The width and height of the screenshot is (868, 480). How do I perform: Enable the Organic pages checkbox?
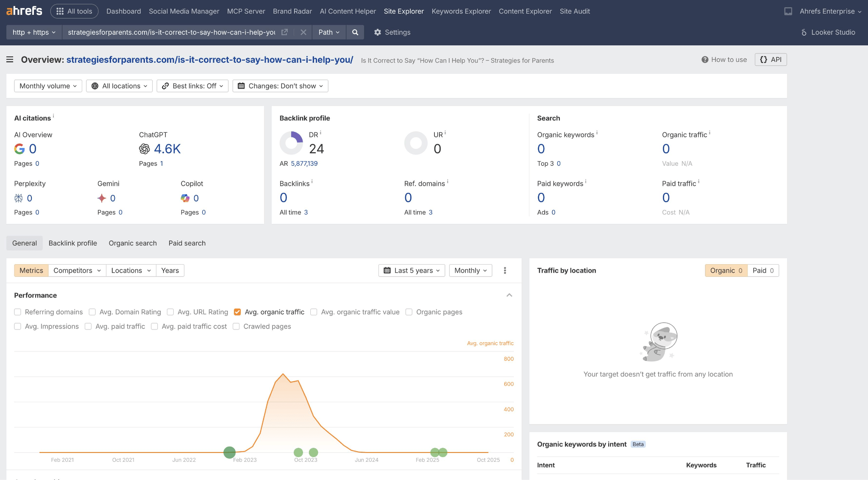coord(409,312)
